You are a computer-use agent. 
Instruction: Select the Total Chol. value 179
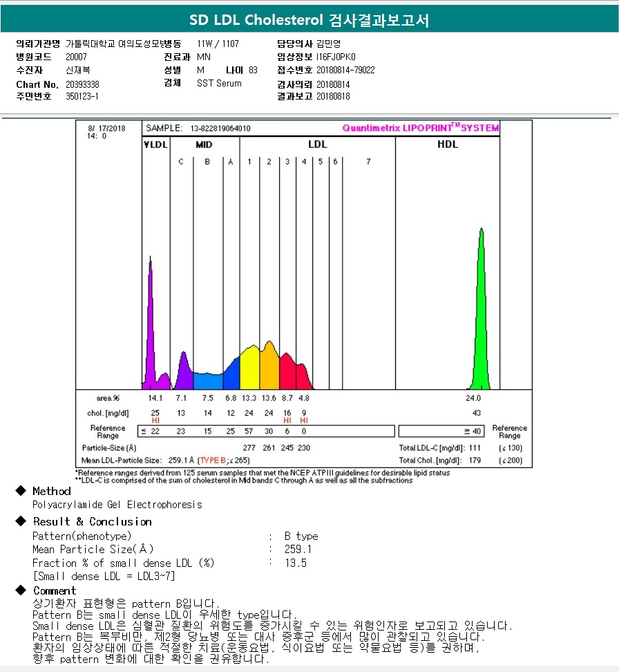474,460
